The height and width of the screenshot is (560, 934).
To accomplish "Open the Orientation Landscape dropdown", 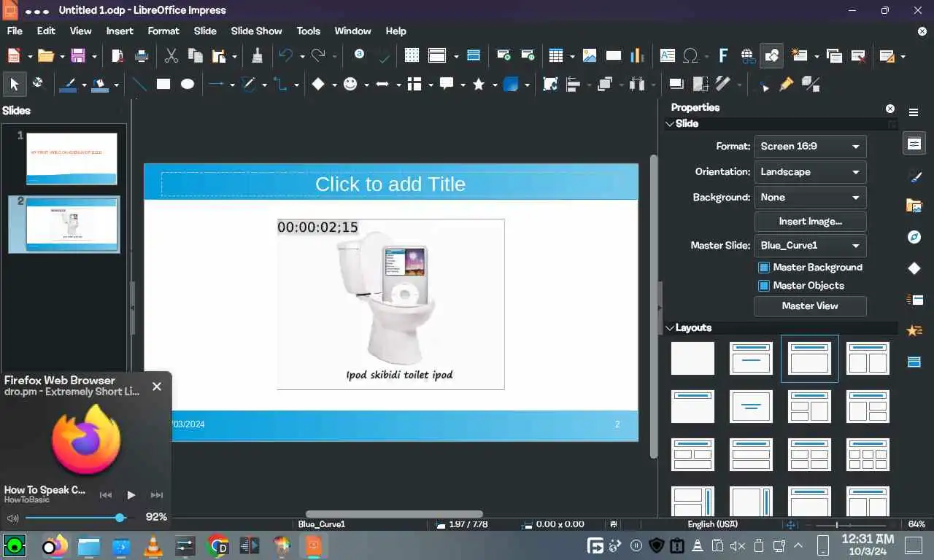I will click(810, 172).
